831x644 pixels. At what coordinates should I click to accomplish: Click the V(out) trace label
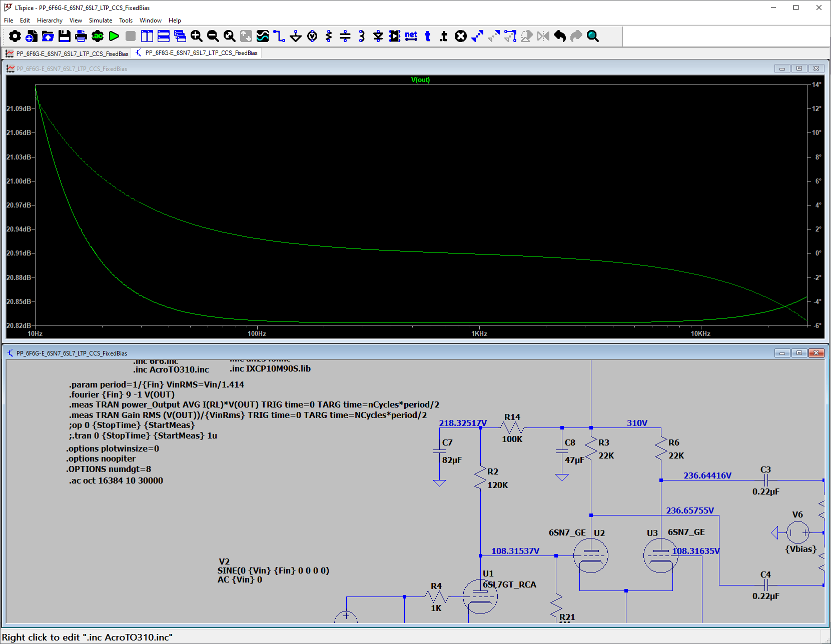420,80
